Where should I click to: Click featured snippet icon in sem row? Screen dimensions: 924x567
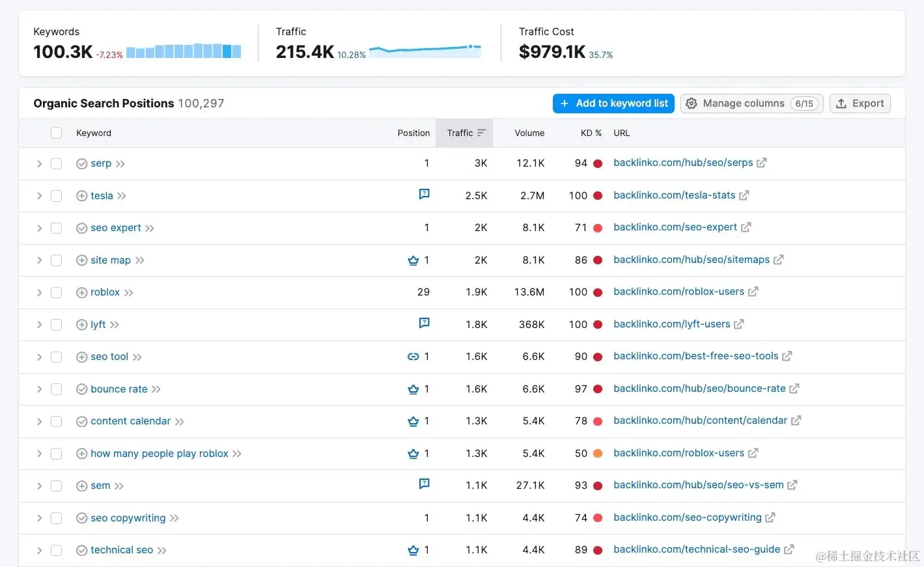tap(424, 484)
